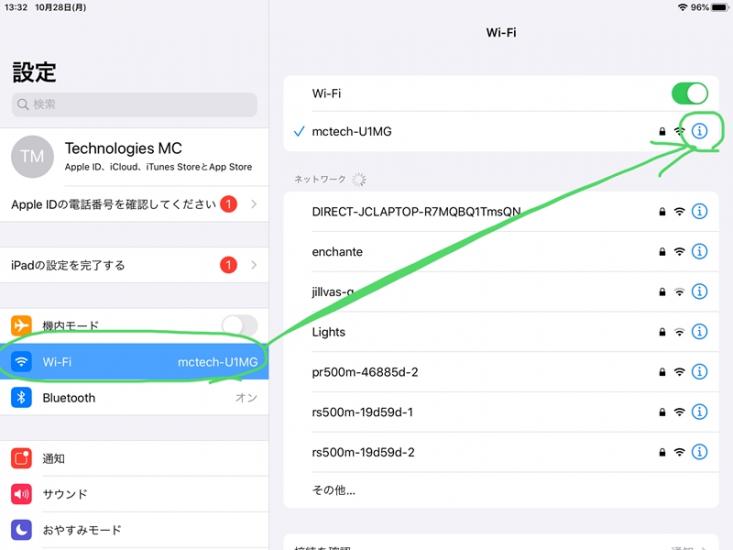This screenshot has width=733, height=550.
Task: Click the red notifications icon beside 通知
Action: tap(21, 458)
